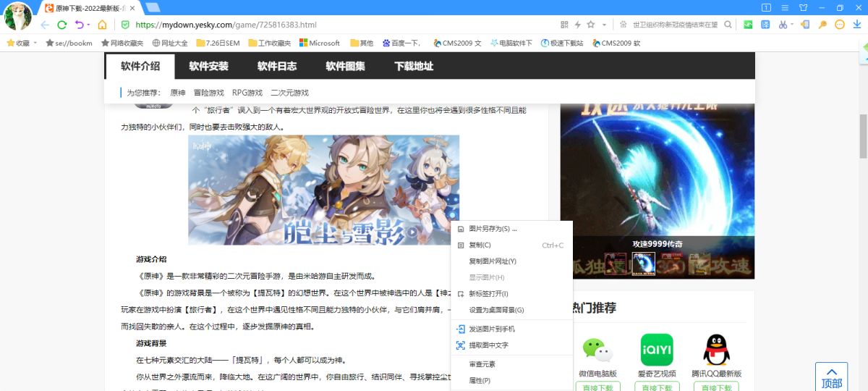Select 图片另存为 from context menu

[493, 229]
